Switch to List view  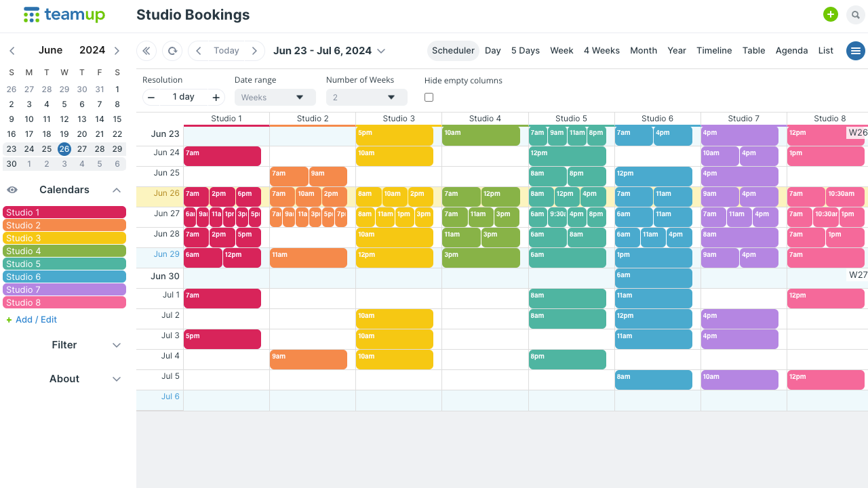coord(825,51)
